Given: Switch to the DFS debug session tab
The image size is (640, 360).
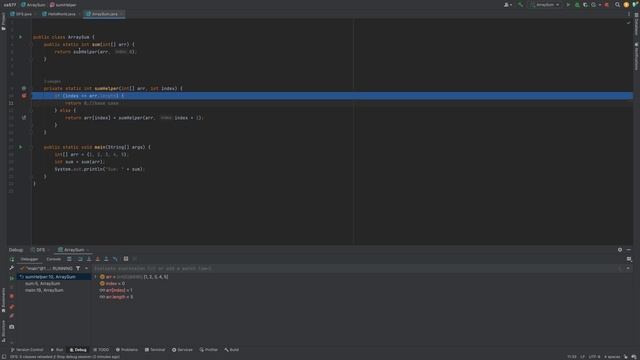Looking at the screenshot, I should (x=39, y=250).
